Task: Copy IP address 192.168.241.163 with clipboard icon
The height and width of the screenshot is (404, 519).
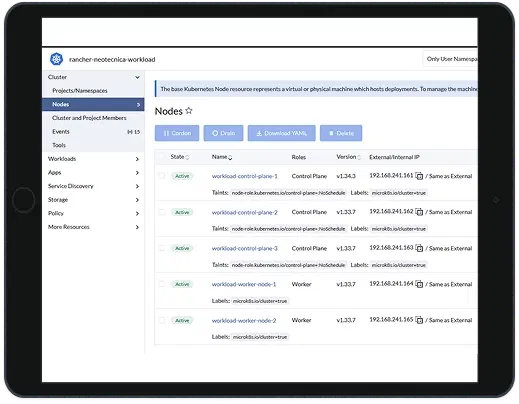Action: click(x=419, y=248)
